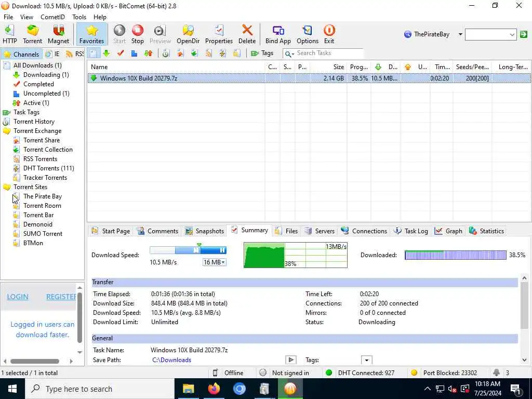Open the download directory with OpenDir
Screen dimensions: 532x399
[188, 34]
